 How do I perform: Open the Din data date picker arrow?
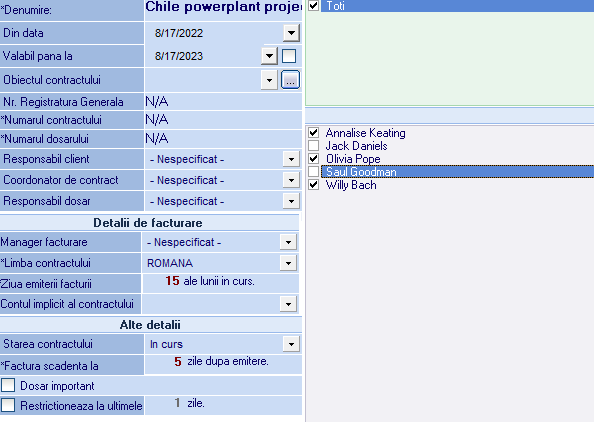[x=291, y=33]
